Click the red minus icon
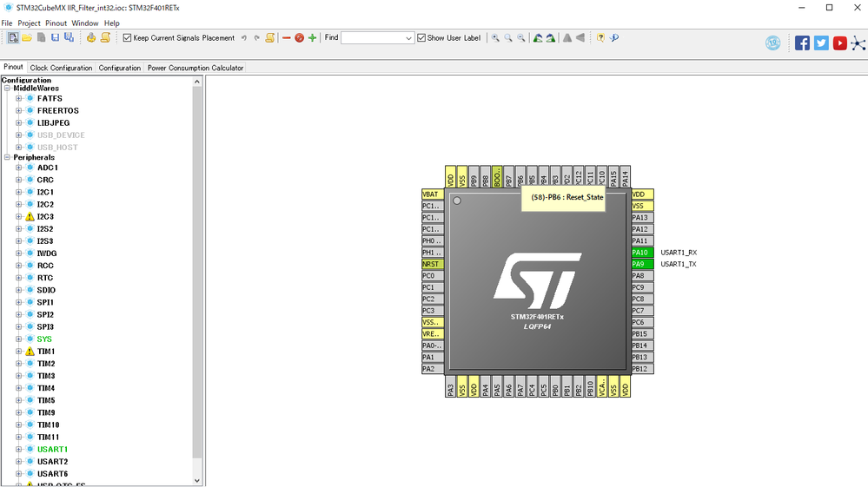Image resolution: width=868 pixels, height=487 pixels. point(286,38)
